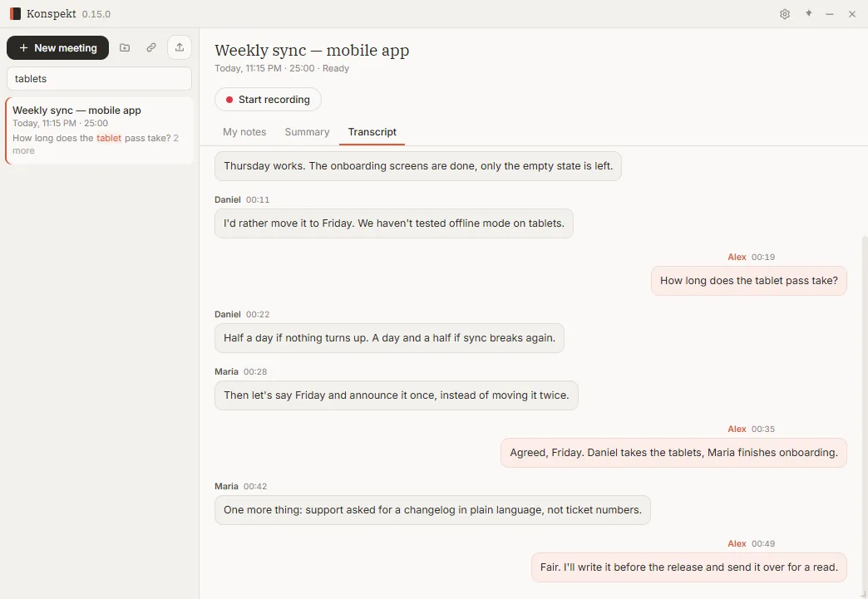Click the search field containing 'tablets'
The height and width of the screenshot is (599, 868).
point(99,79)
